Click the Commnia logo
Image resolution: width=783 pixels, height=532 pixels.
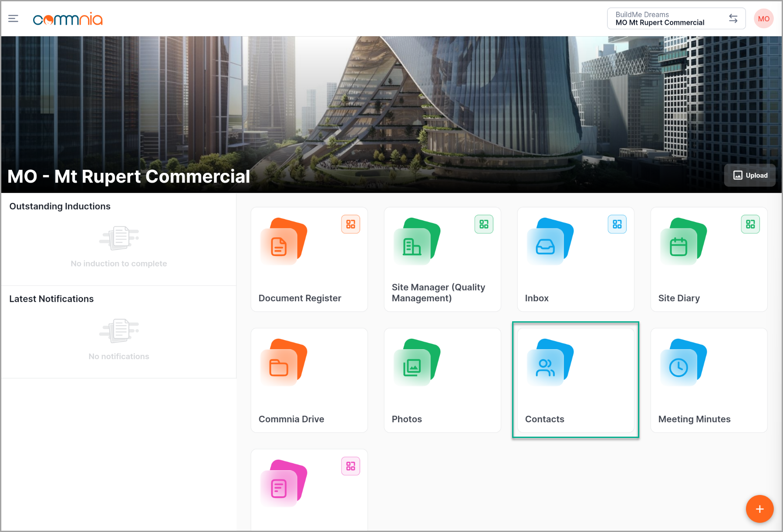click(68, 19)
